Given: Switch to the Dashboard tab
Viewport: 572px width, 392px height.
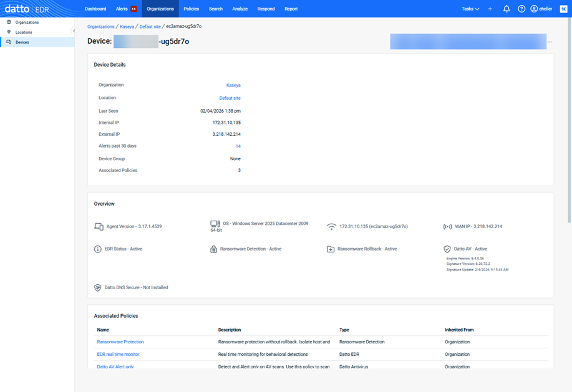Looking at the screenshot, I should pos(95,9).
